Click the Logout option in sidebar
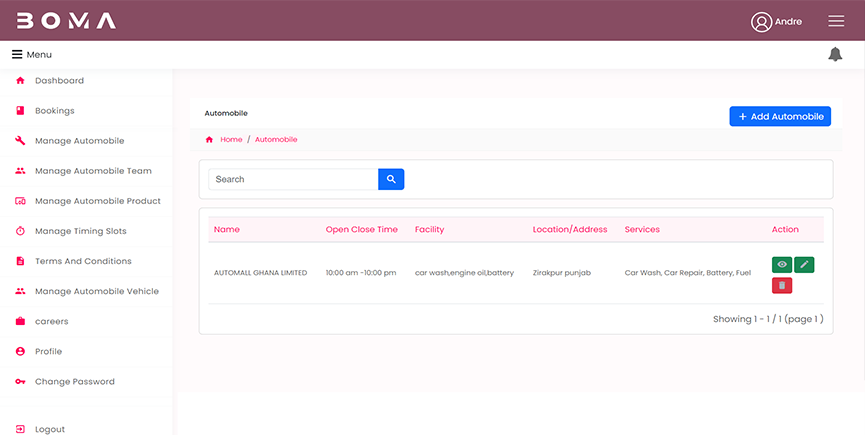The width and height of the screenshot is (865, 435). (x=49, y=429)
